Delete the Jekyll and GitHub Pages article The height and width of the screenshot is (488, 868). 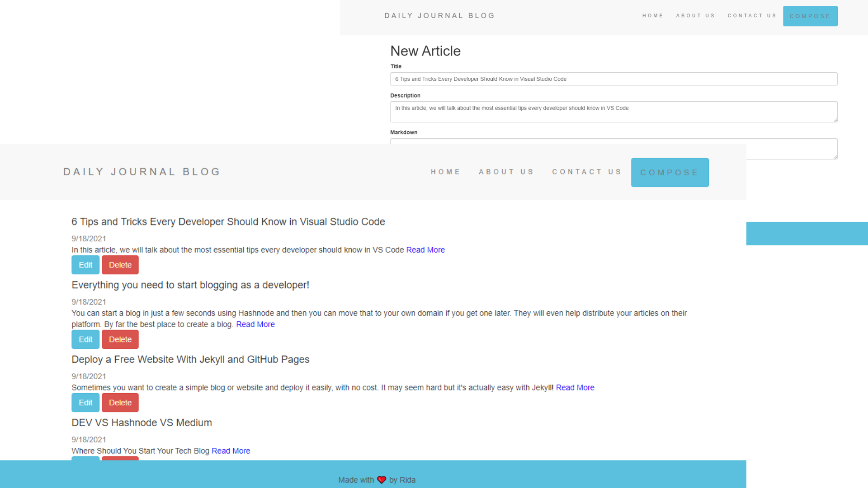click(120, 403)
